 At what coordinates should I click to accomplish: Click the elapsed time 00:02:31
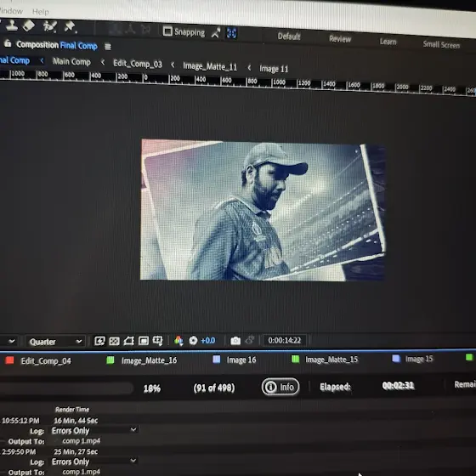tap(398, 386)
